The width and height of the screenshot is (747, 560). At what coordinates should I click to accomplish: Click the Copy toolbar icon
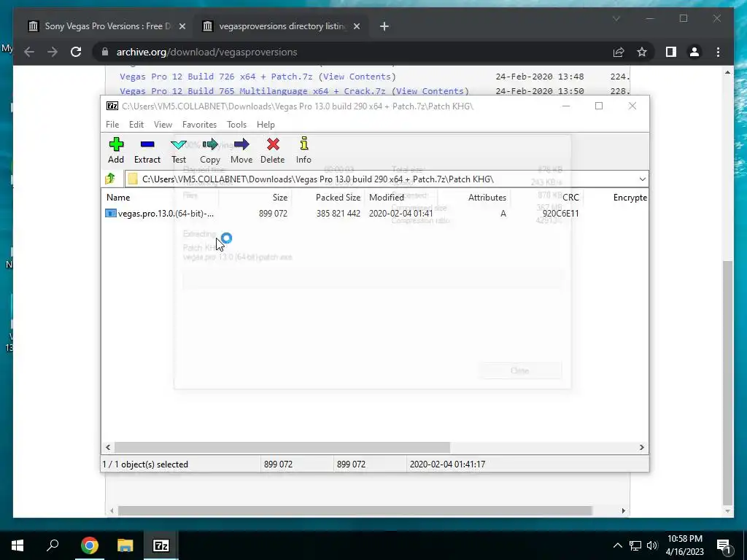[210, 150]
